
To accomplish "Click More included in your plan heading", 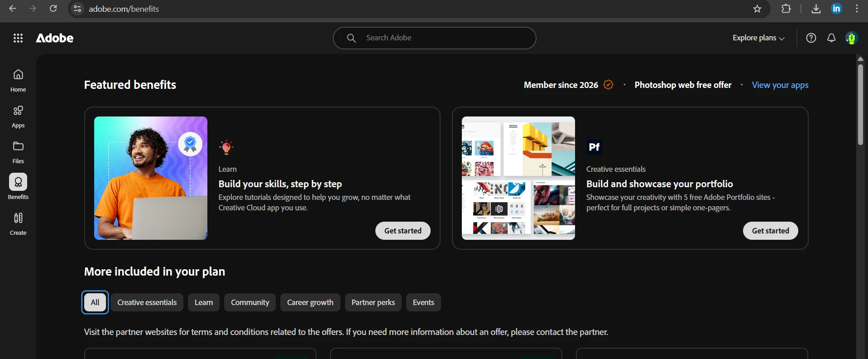I will [x=155, y=272].
